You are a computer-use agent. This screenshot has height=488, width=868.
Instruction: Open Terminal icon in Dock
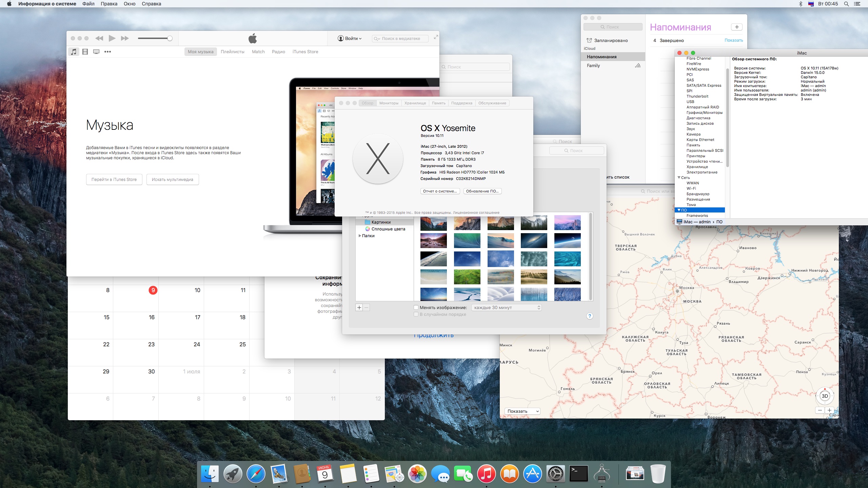coord(578,473)
